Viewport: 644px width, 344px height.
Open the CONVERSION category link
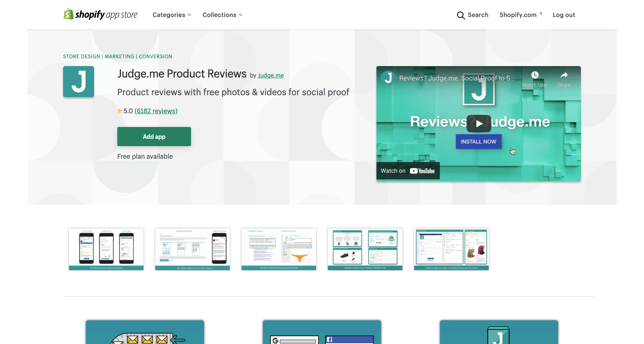(156, 56)
